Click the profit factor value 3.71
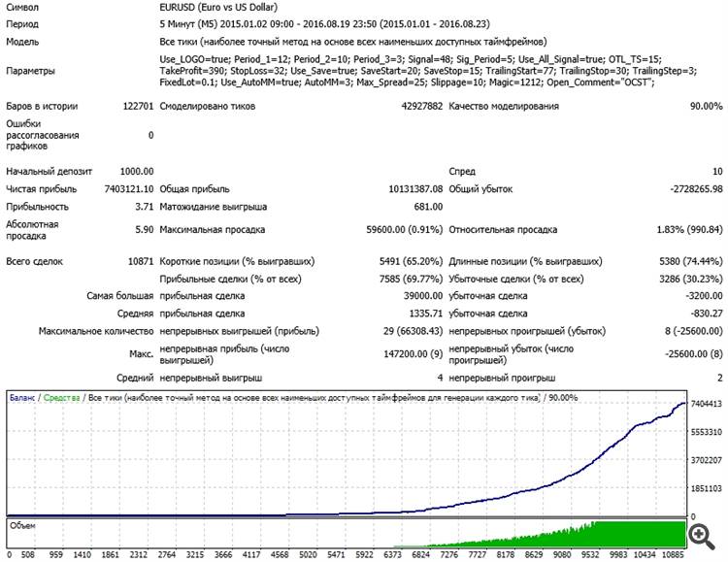728x562 pixels. tap(145, 207)
